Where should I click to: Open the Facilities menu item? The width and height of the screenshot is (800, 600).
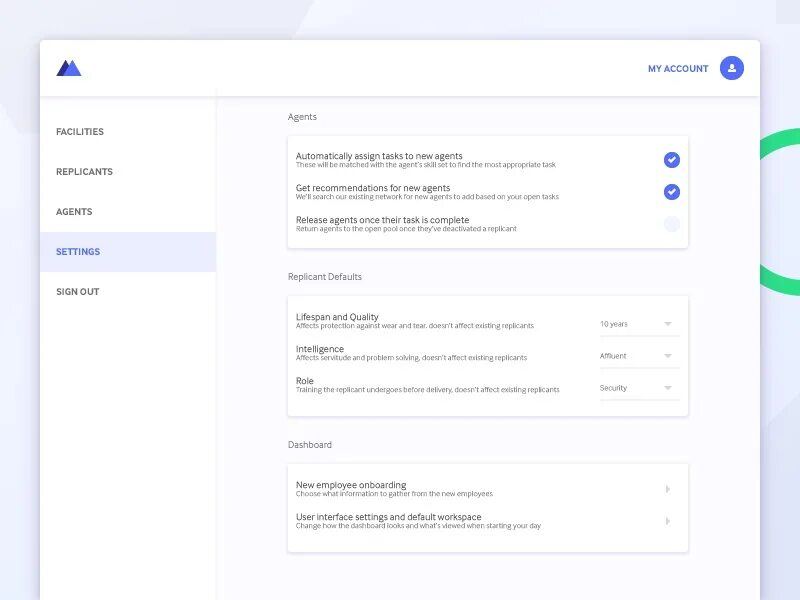point(80,132)
